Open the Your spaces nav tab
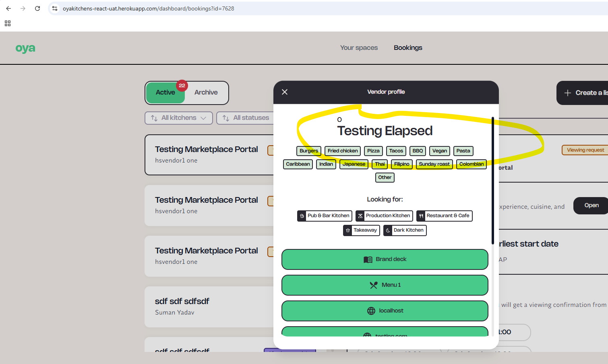 click(x=359, y=48)
